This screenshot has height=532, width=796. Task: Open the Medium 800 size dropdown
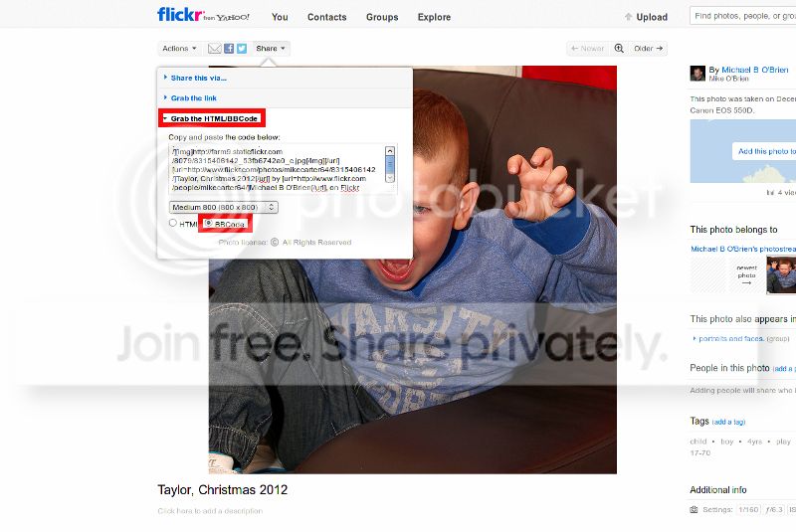click(223, 207)
